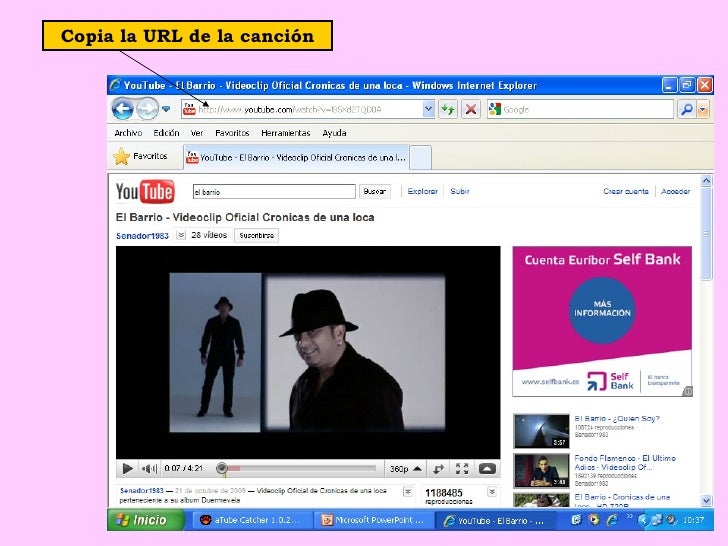Image resolution: width=728 pixels, height=546 pixels.
Task: Expand the address bar history dropdown
Action: coord(428,110)
